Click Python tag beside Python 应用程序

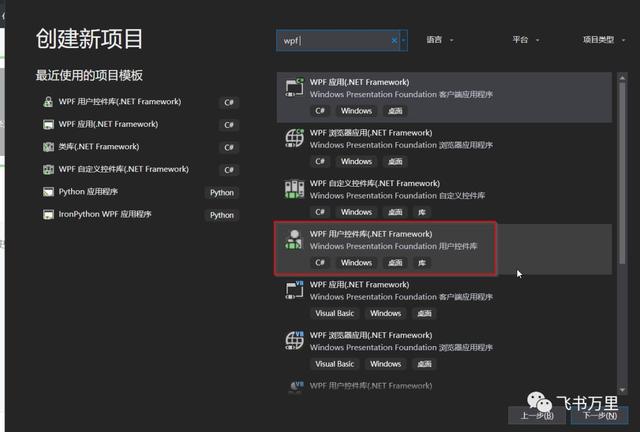(222, 192)
